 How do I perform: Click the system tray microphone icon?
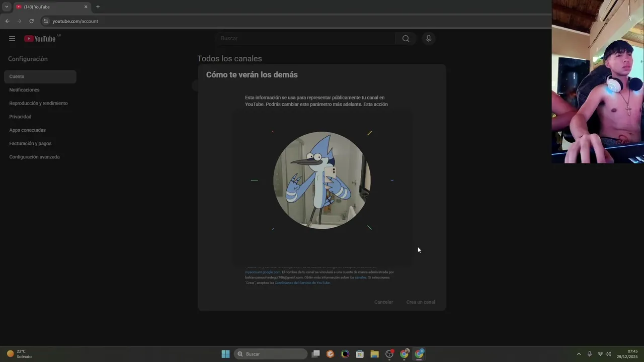click(x=590, y=354)
